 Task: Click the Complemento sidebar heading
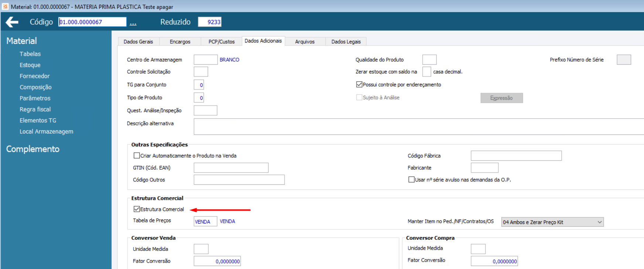pos(33,149)
